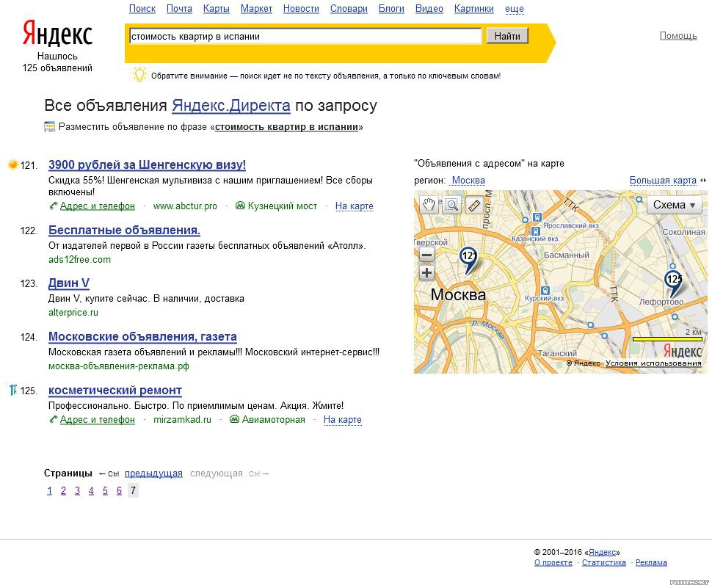Click the Ярославский вокзал station icon on map
The width and height of the screenshot is (712, 588).
pyautogui.click(x=537, y=217)
